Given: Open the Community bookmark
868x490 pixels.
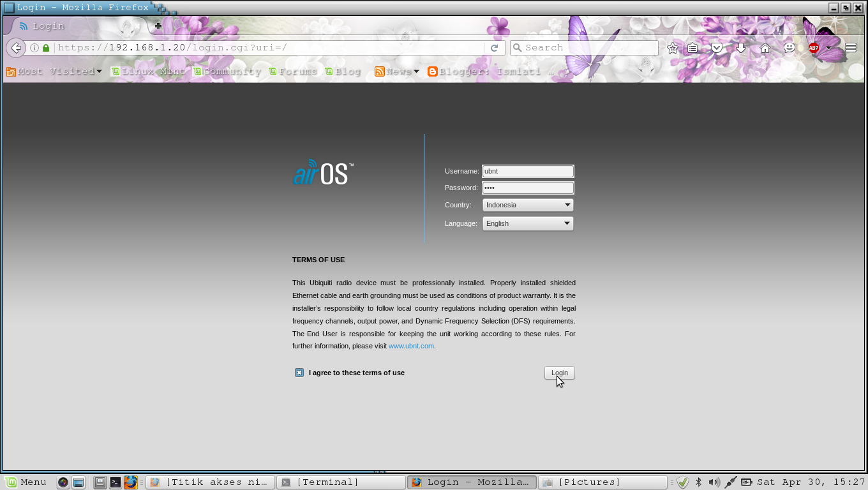Looking at the screenshot, I should 227,71.
